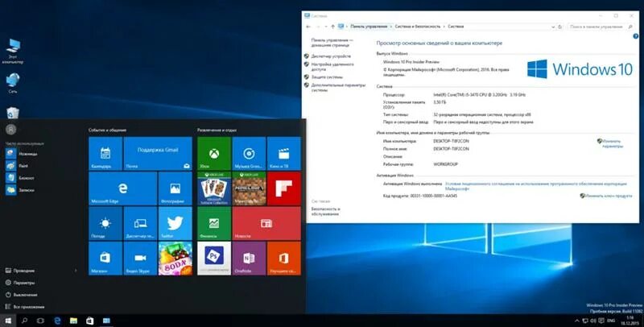Open the Store tile in Start menu
Viewport: 644px width, 327px height.
tap(105, 259)
